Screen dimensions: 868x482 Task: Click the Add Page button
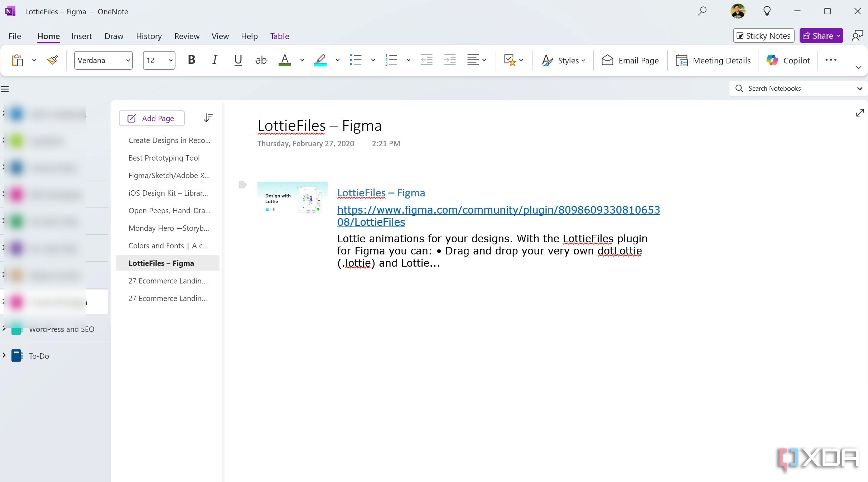click(x=151, y=118)
